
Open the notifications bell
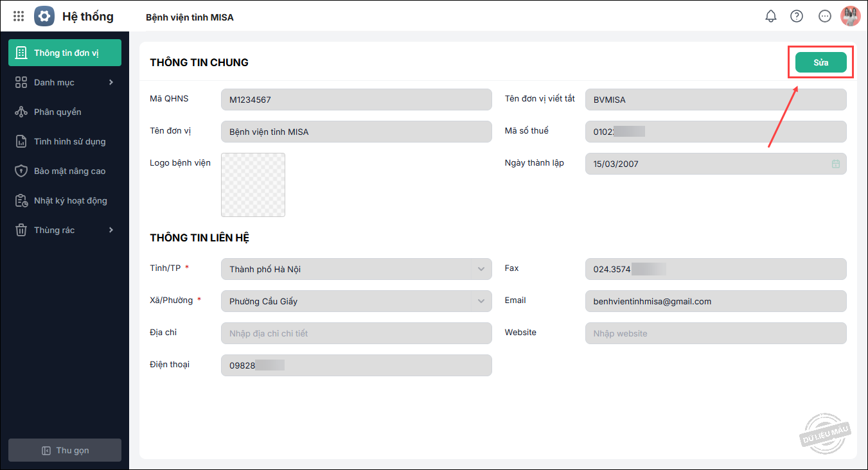tap(771, 17)
